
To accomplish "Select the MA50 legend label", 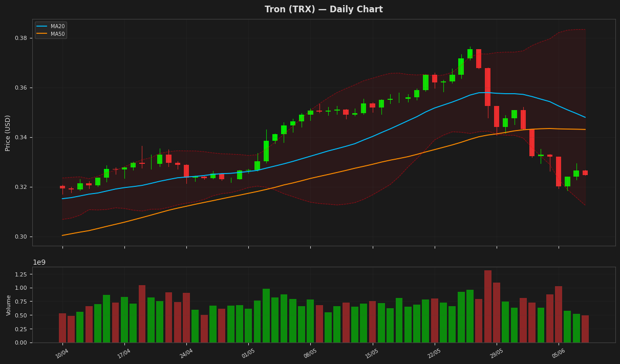I will pyautogui.click(x=57, y=34).
